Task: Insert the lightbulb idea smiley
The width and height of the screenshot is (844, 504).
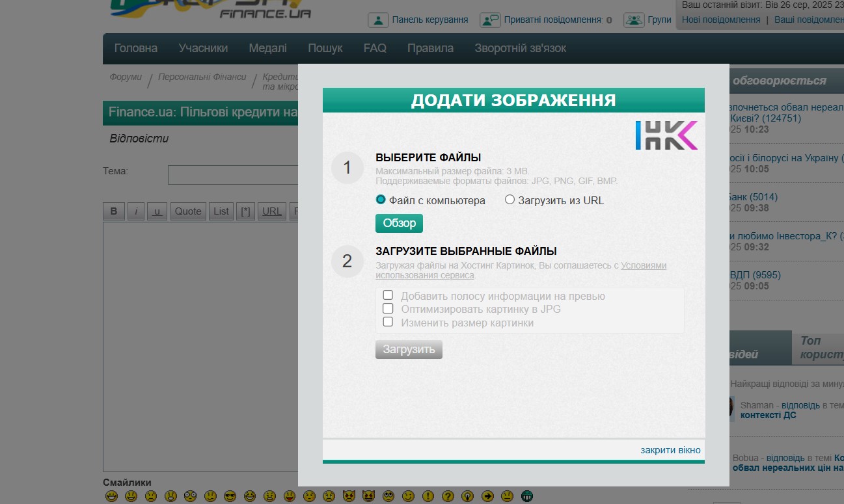Action: click(467, 497)
